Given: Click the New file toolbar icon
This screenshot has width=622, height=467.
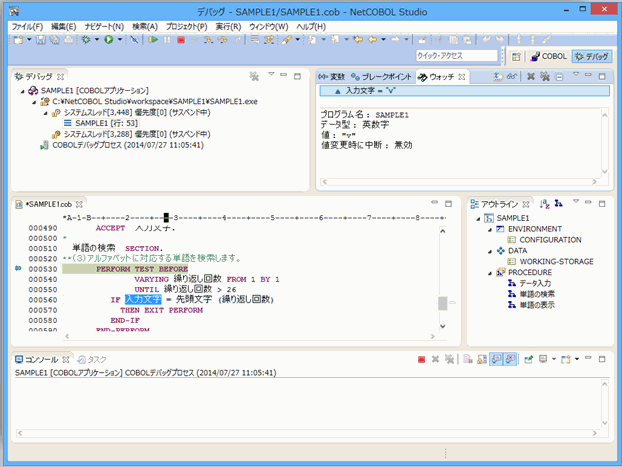Looking at the screenshot, I should click(18, 40).
